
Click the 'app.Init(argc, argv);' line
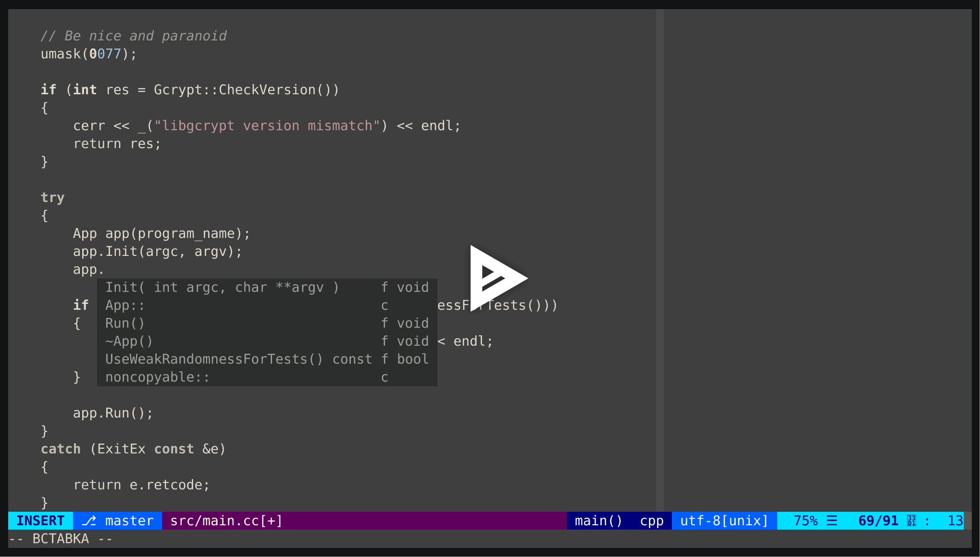[x=158, y=252]
